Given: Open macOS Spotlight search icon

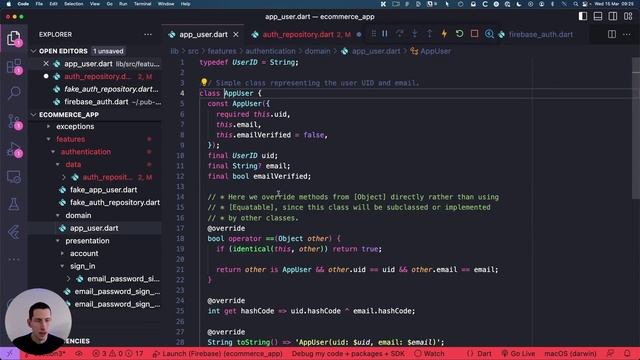Looking at the screenshot, I should click(576, 4).
